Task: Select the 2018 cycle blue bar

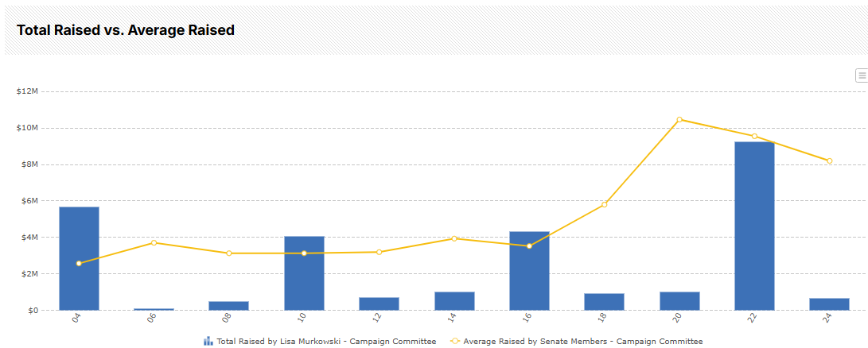Action: tap(605, 302)
